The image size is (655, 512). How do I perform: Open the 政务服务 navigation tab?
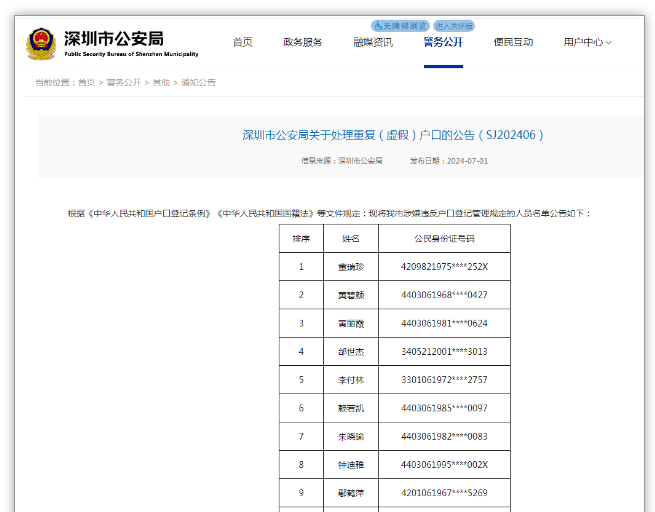point(303,42)
